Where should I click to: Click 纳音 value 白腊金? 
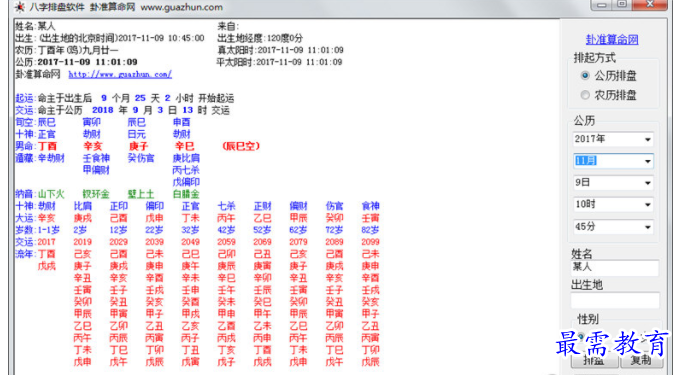[186, 194]
